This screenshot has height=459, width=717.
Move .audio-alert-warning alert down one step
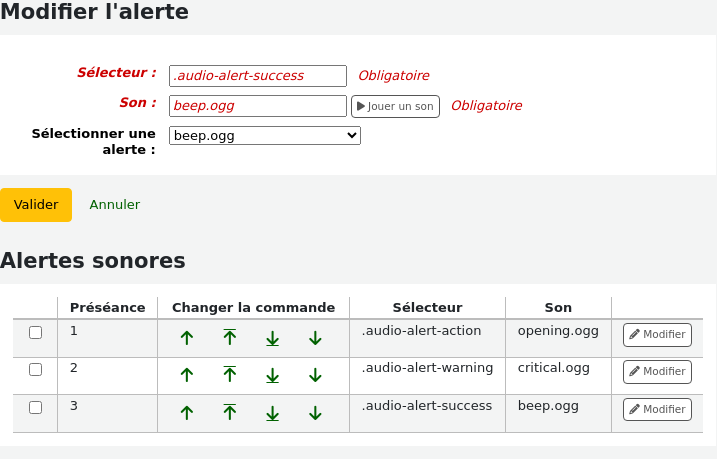pos(315,376)
